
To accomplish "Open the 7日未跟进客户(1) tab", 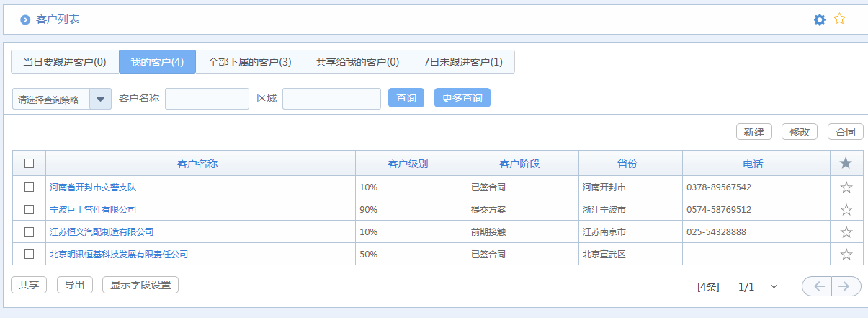I will click(x=462, y=62).
